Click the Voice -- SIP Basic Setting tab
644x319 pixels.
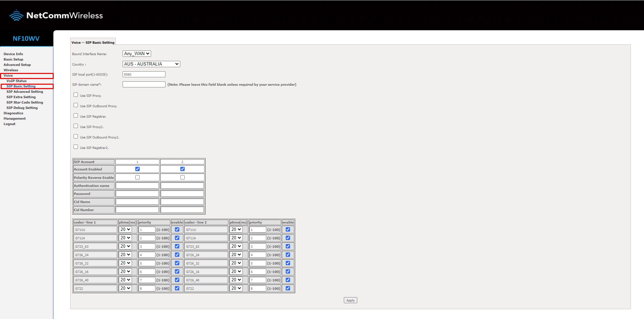93,42
